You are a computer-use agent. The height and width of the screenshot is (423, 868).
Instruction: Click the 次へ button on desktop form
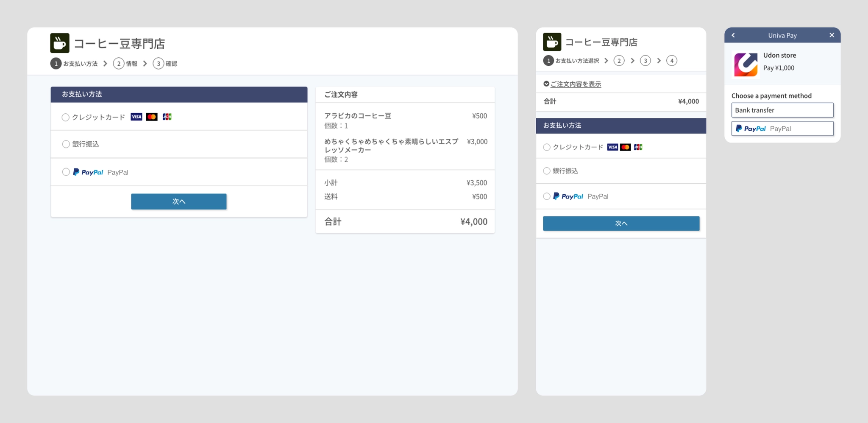point(178,201)
